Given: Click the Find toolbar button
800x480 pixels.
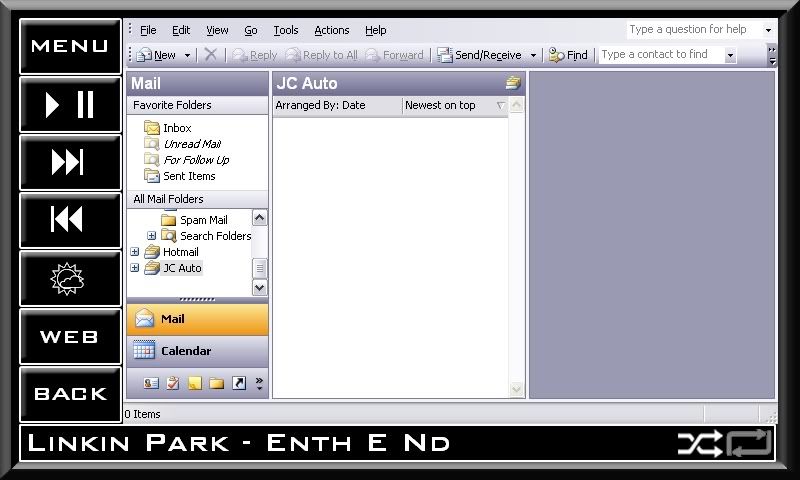Looking at the screenshot, I should click(x=568, y=55).
